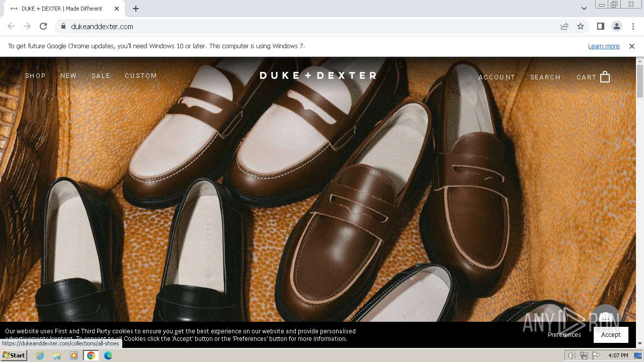The width and height of the screenshot is (644, 362).
Task: Open the media player from the taskbar
Action: point(74,355)
